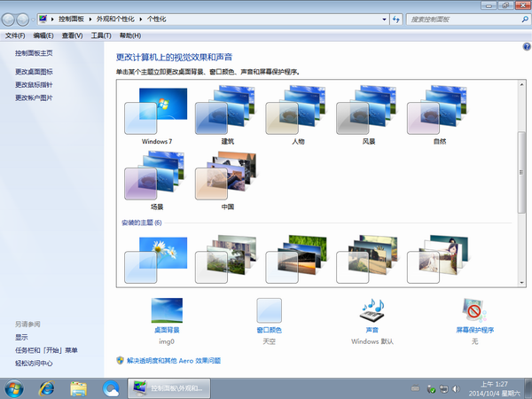Open 更改桌面图标
The height and width of the screenshot is (399, 532).
(34, 72)
